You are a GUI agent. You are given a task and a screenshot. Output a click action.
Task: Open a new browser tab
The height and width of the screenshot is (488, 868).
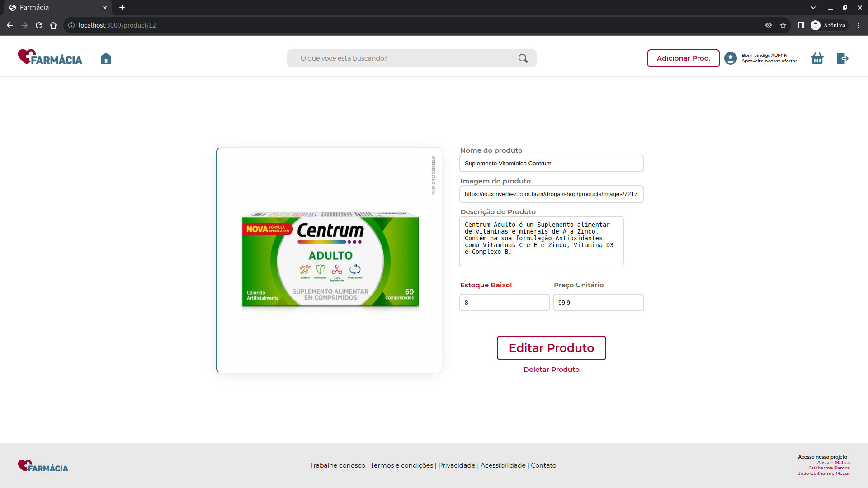pos(122,8)
